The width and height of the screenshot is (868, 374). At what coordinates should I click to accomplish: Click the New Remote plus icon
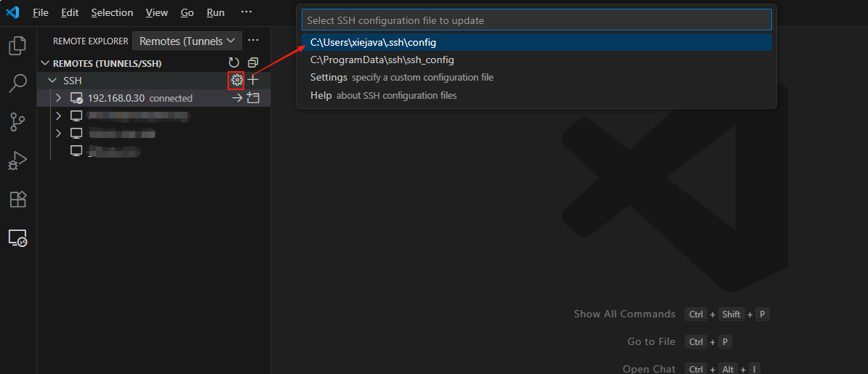(253, 80)
